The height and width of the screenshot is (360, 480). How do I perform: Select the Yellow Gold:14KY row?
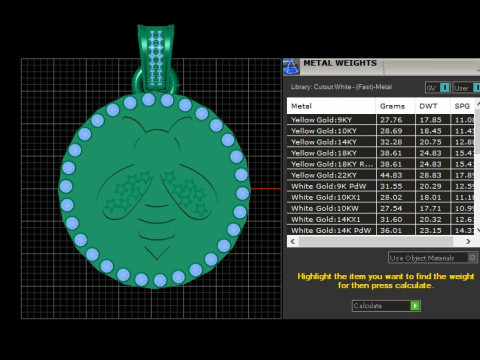[x=381, y=142]
